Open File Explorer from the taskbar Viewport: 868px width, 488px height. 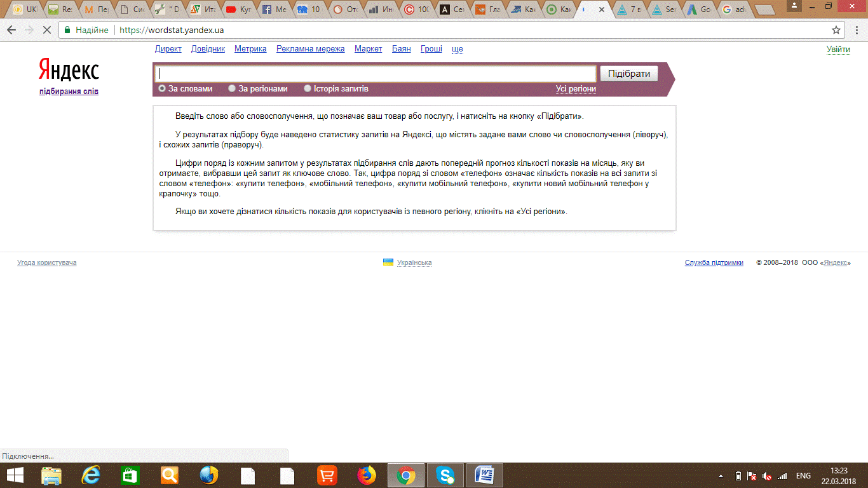tap(51, 475)
